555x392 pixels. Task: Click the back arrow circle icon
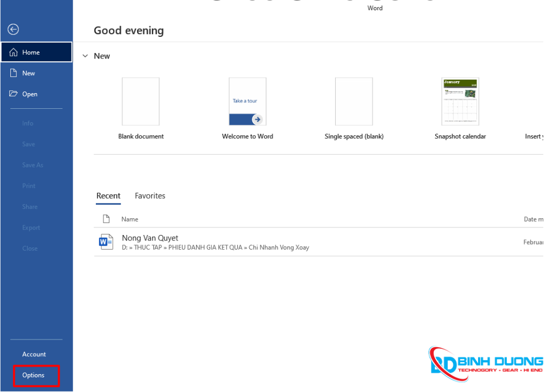click(13, 29)
